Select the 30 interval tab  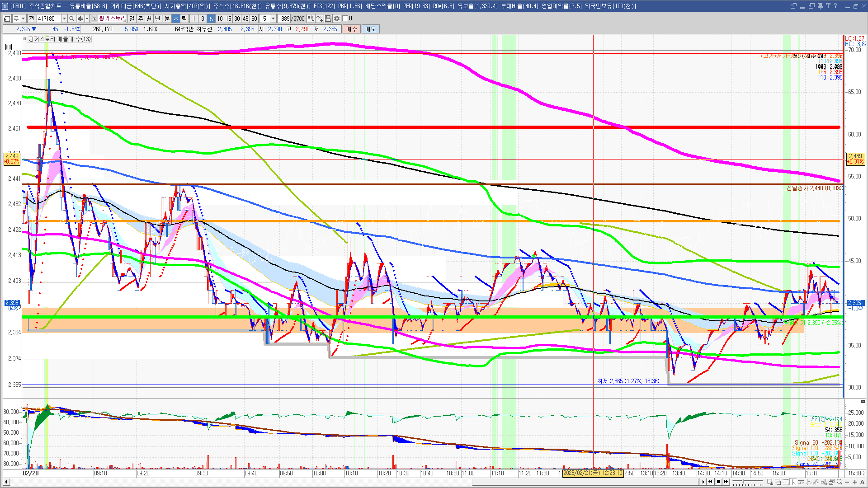tap(237, 19)
